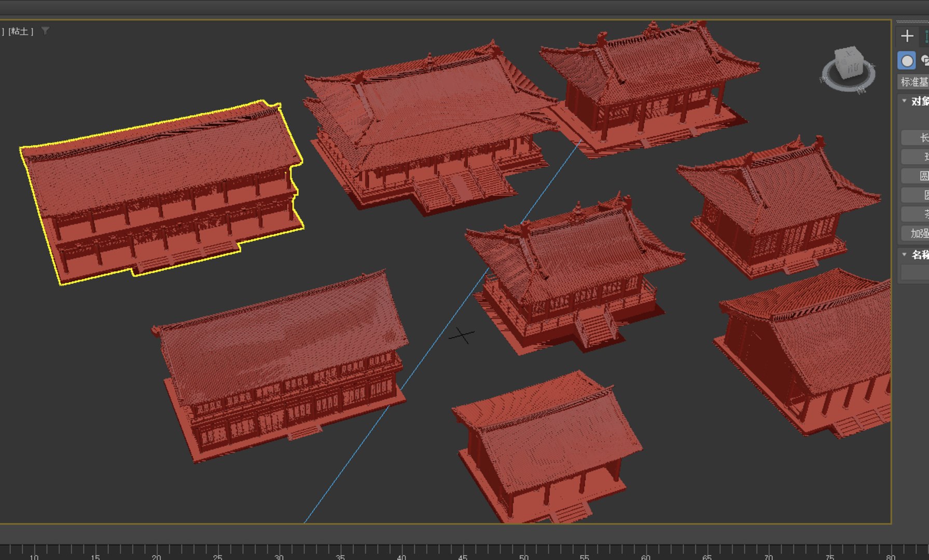Collapse the 名称 rollout arrow

click(904, 254)
